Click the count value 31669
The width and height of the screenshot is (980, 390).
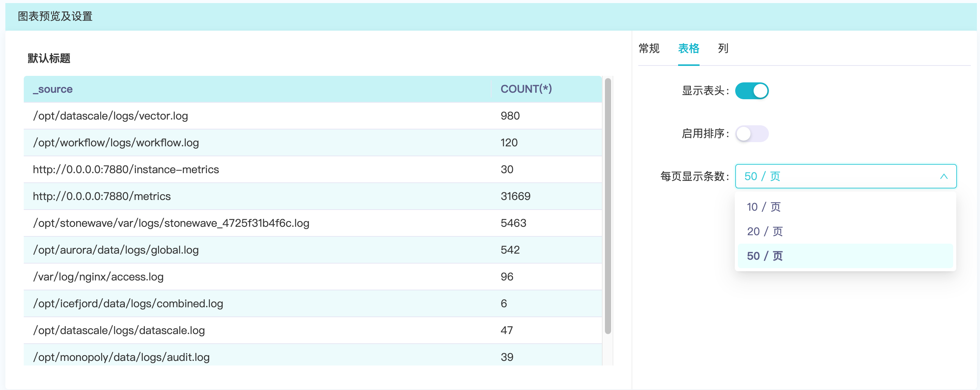pos(515,196)
